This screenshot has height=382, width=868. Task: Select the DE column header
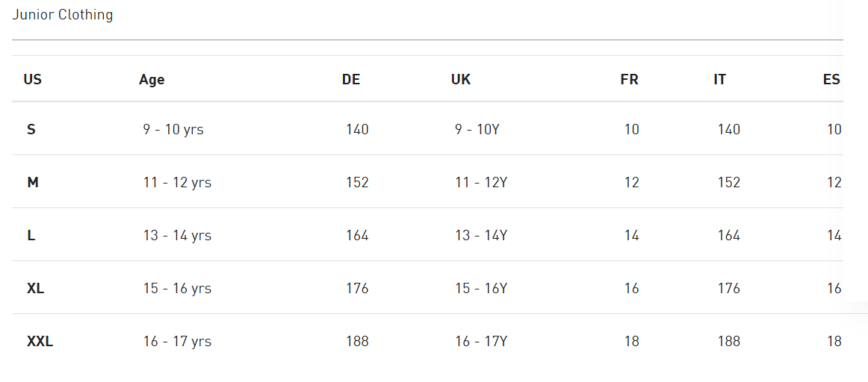351,80
